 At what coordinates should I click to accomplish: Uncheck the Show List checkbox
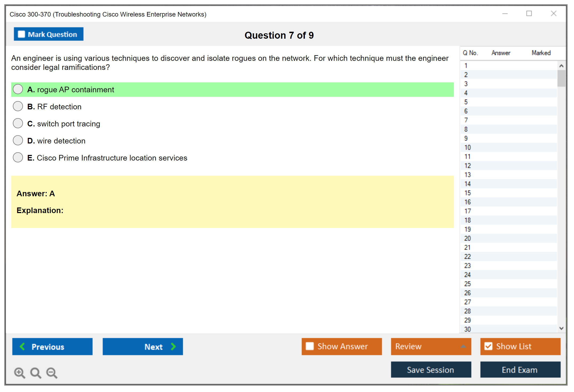[x=488, y=346]
